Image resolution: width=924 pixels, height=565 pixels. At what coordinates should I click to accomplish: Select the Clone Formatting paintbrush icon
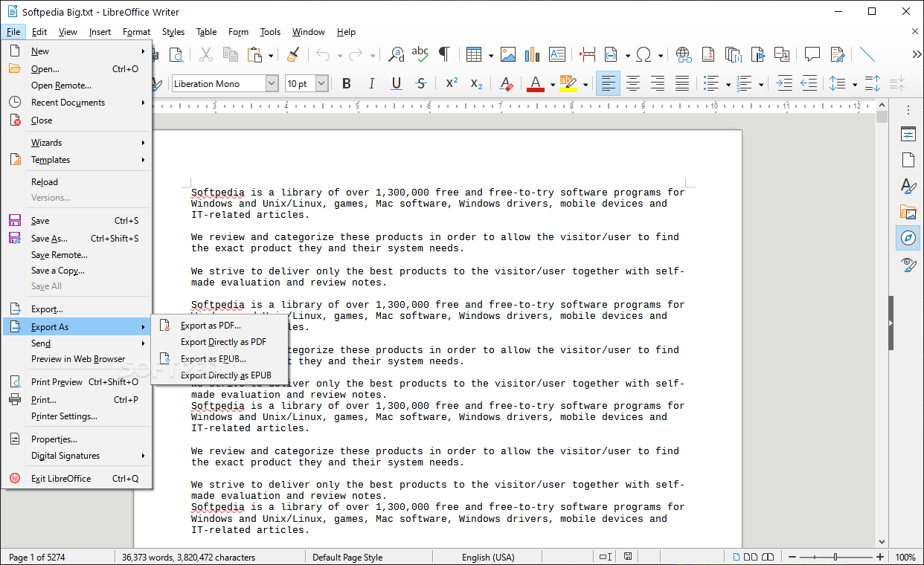point(293,54)
